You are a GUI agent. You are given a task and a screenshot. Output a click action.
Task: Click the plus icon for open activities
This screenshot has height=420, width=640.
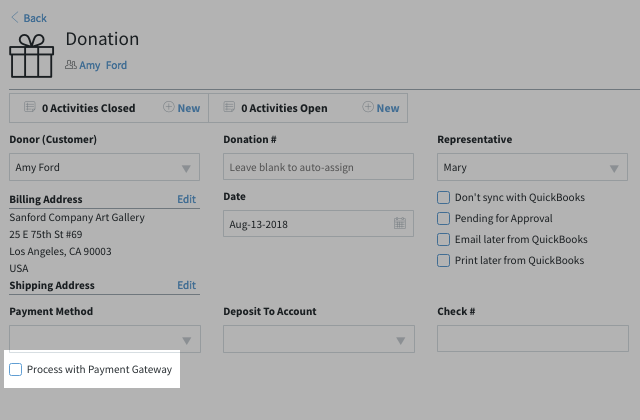(368, 107)
